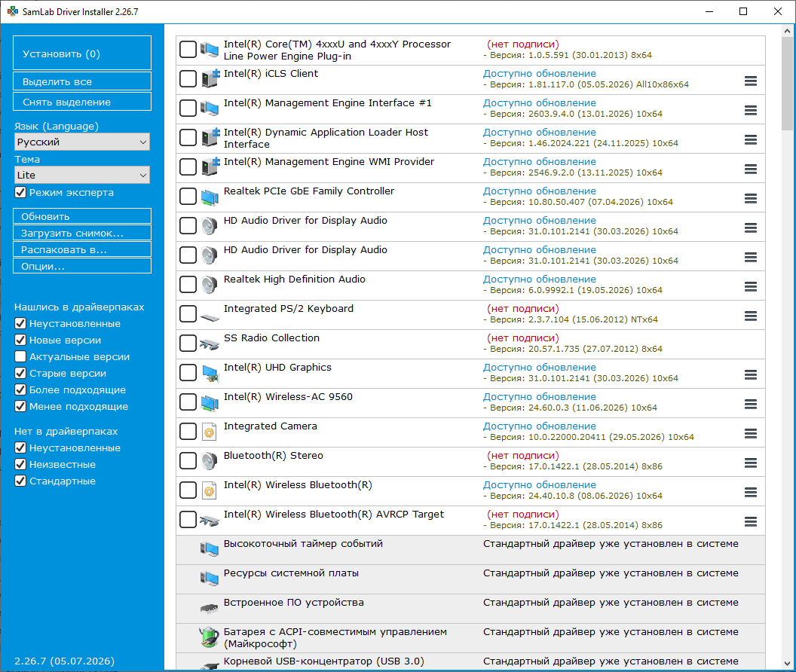Open the hamburger menu for Intel(R) iCLS Client

(x=750, y=81)
